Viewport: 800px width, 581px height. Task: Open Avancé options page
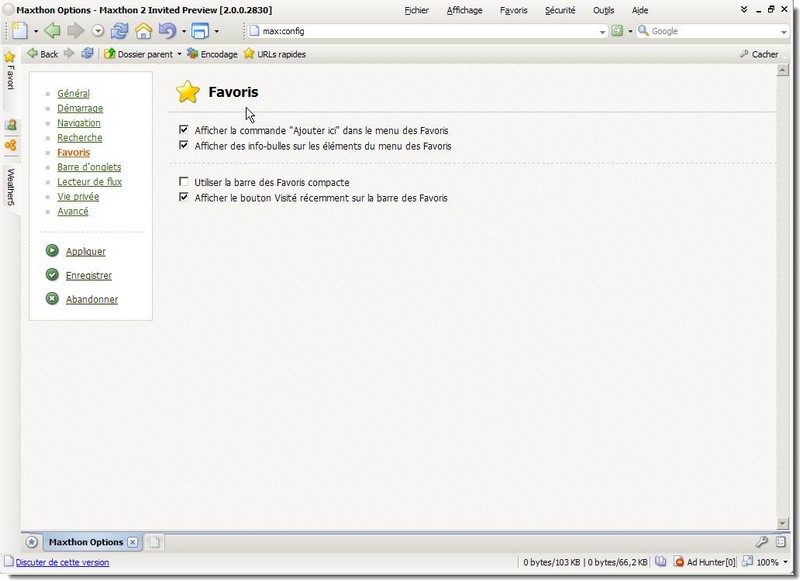click(72, 211)
